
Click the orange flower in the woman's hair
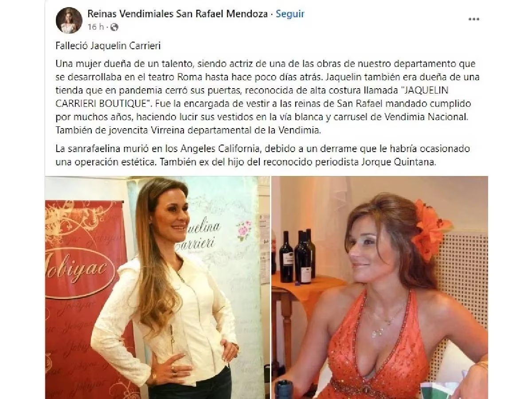click(429, 230)
